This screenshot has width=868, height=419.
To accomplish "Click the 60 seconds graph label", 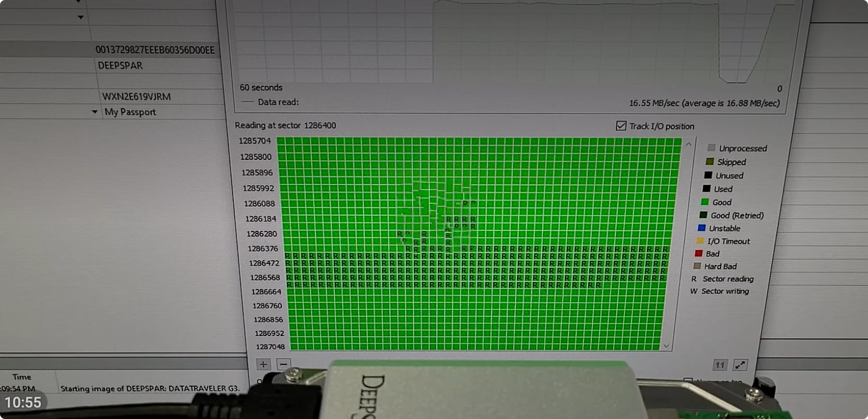I will click(261, 87).
